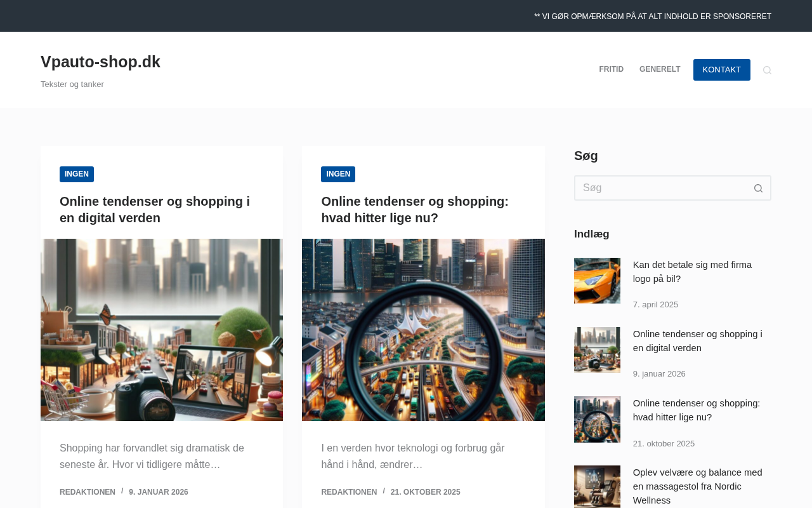Click the 'Indlæg' sidebar heading
This screenshot has width=812, height=508.
pos(592,234)
